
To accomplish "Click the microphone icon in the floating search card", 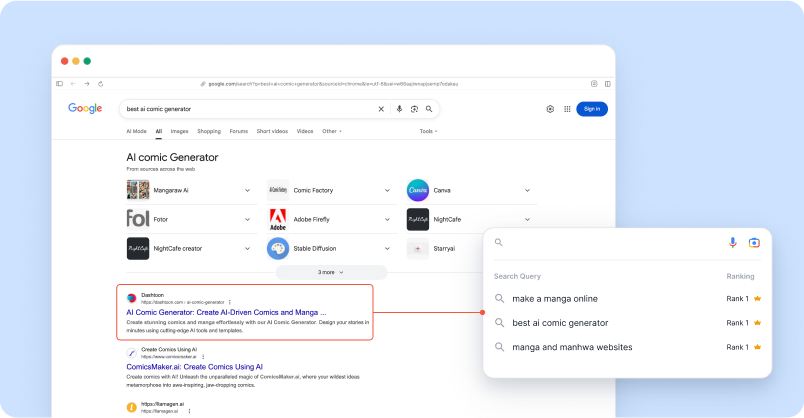I will point(733,243).
